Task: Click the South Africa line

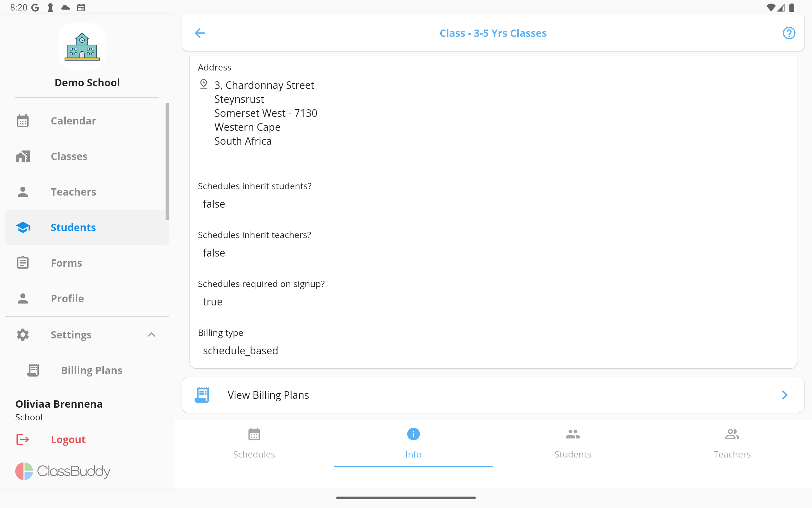Action: click(243, 141)
